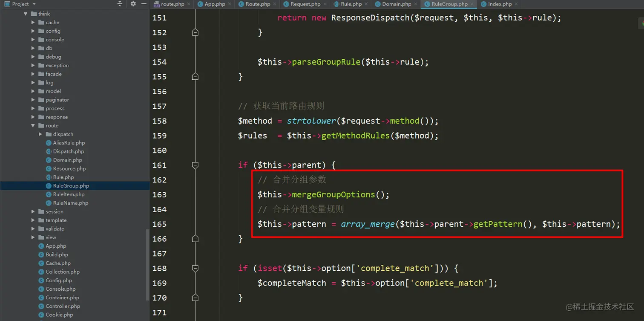Open Console.php from project tree
644x321 pixels.
[60, 289]
